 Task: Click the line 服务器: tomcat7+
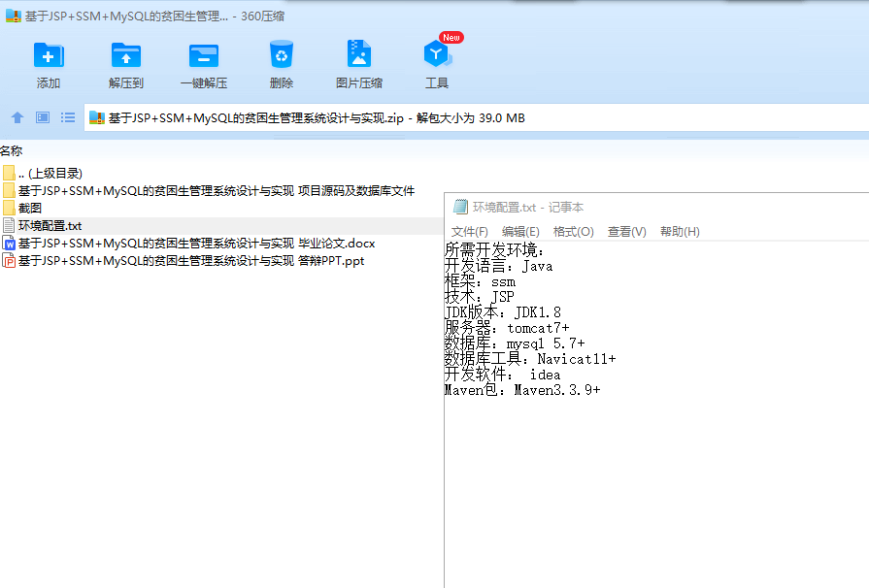tap(507, 328)
